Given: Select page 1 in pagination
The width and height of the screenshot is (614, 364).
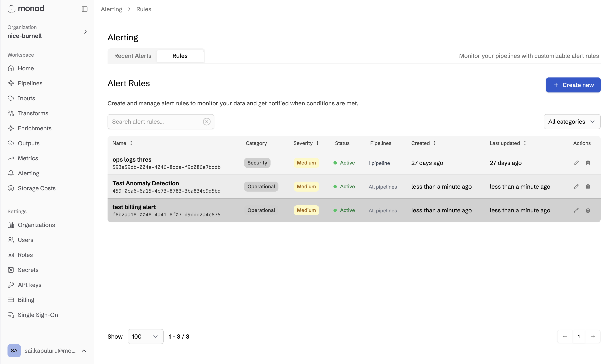Looking at the screenshot, I should (x=579, y=336).
